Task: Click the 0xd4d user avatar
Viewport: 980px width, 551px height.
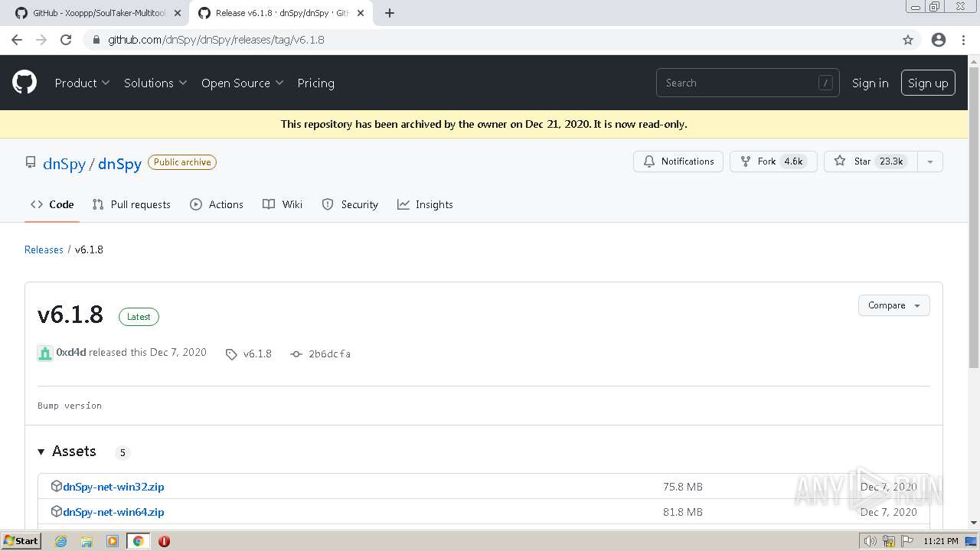Action: coord(45,353)
